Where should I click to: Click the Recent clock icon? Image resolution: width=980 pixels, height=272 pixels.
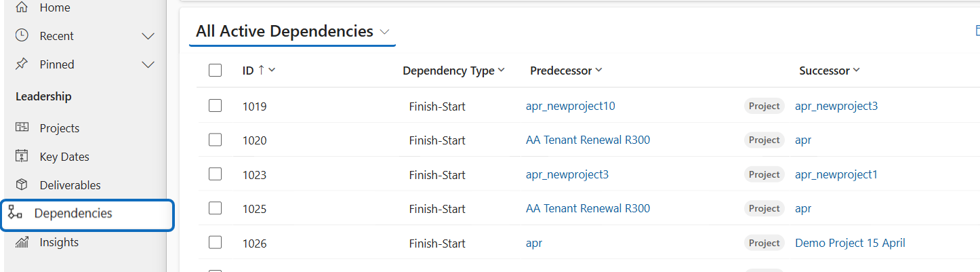pos(22,35)
